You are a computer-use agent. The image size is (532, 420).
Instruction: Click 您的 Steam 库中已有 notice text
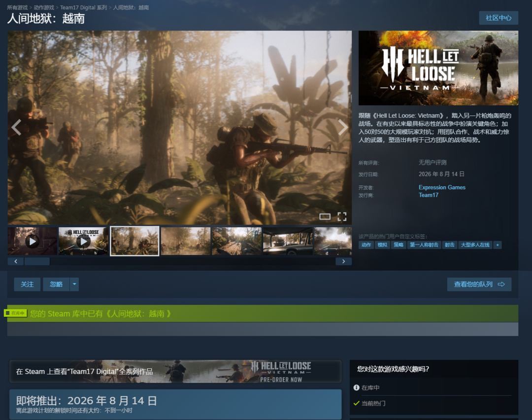[101, 314]
